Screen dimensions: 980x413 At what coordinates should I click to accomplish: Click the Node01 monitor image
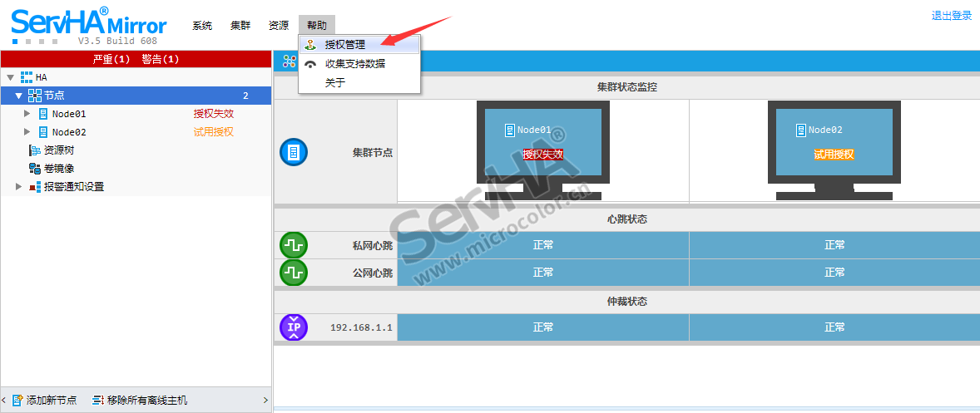point(542,150)
